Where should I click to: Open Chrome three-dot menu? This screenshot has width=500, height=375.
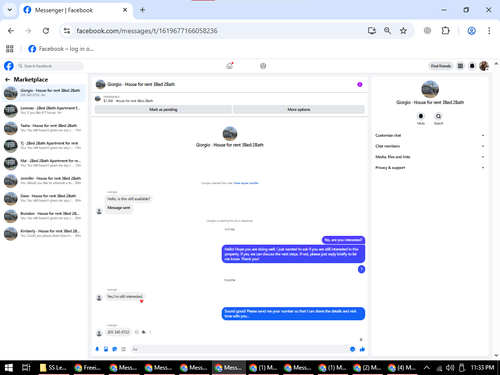[x=489, y=31]
